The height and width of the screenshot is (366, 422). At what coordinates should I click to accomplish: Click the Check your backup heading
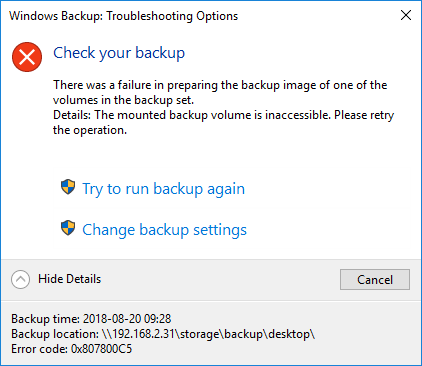coord(119,53)
